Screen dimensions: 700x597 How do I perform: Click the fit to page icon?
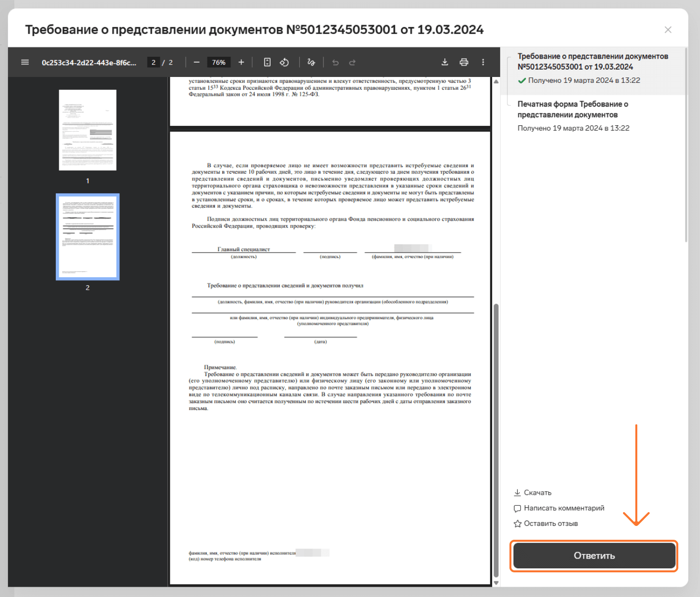point(267,62)
